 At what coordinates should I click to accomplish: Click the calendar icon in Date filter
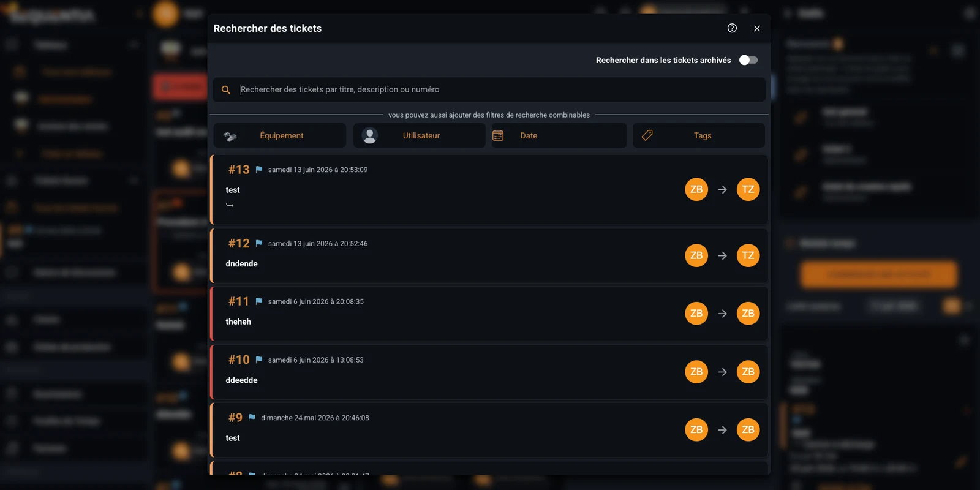coord(498,135)
